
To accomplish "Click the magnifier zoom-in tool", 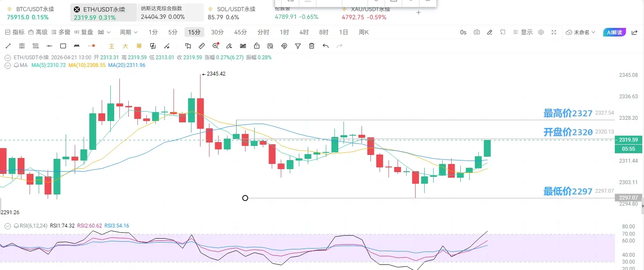I will pos(216,46).
